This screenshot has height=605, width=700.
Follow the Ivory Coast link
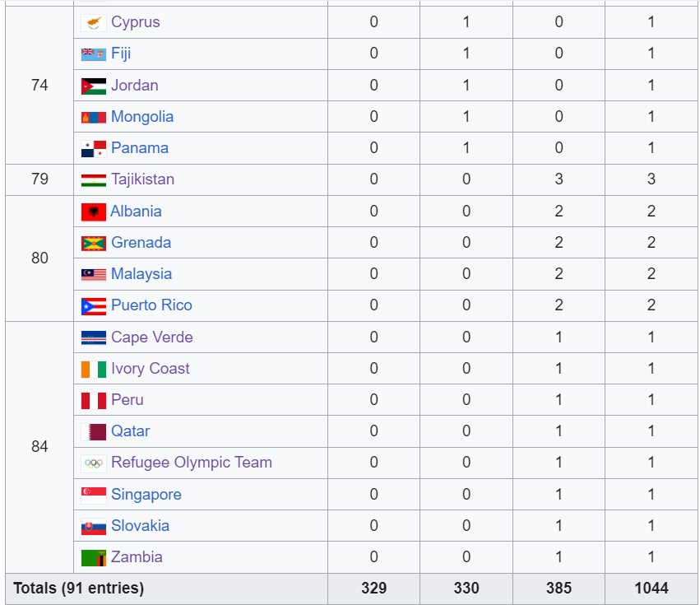point(150,369)
